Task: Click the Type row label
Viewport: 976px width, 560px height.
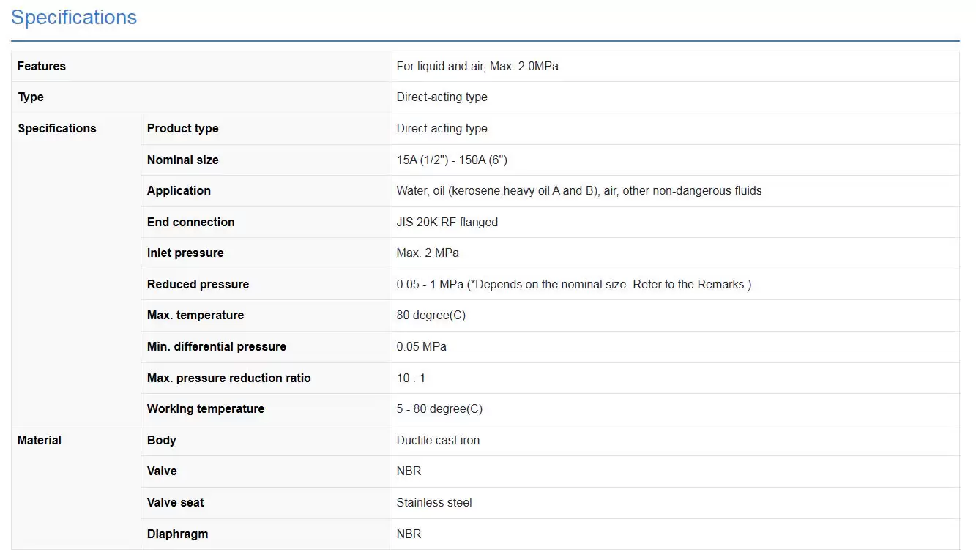Action: 31,97
